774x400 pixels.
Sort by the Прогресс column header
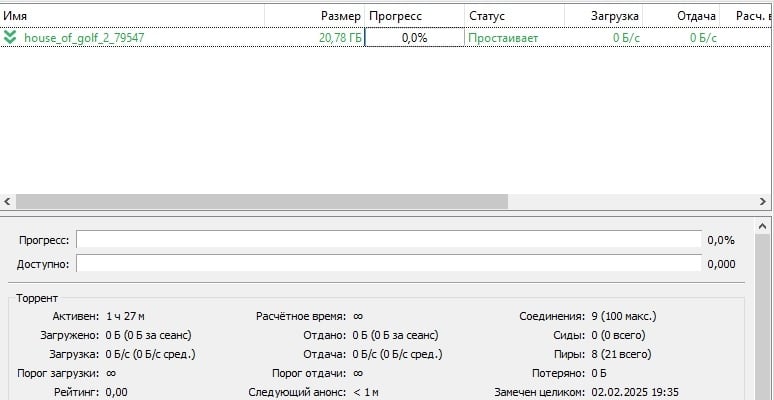[x=415, y=16]
